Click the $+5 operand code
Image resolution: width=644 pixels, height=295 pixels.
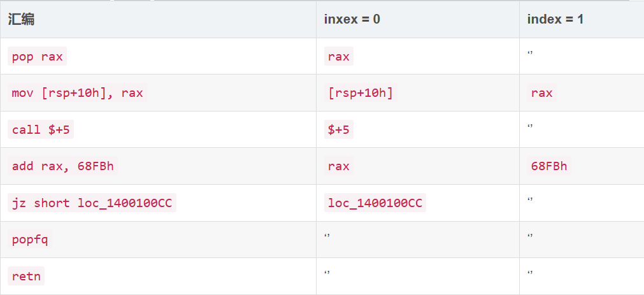[x=339, y=130]
